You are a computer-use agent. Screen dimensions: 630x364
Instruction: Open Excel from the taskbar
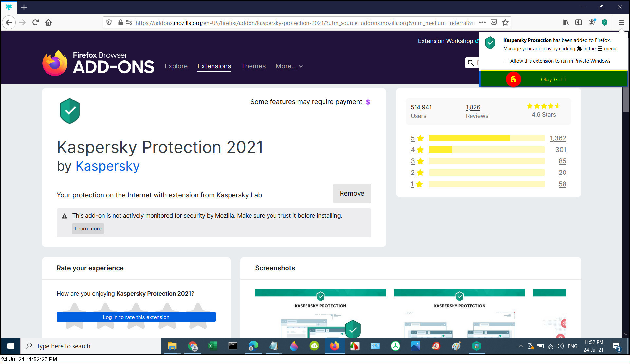213,346
